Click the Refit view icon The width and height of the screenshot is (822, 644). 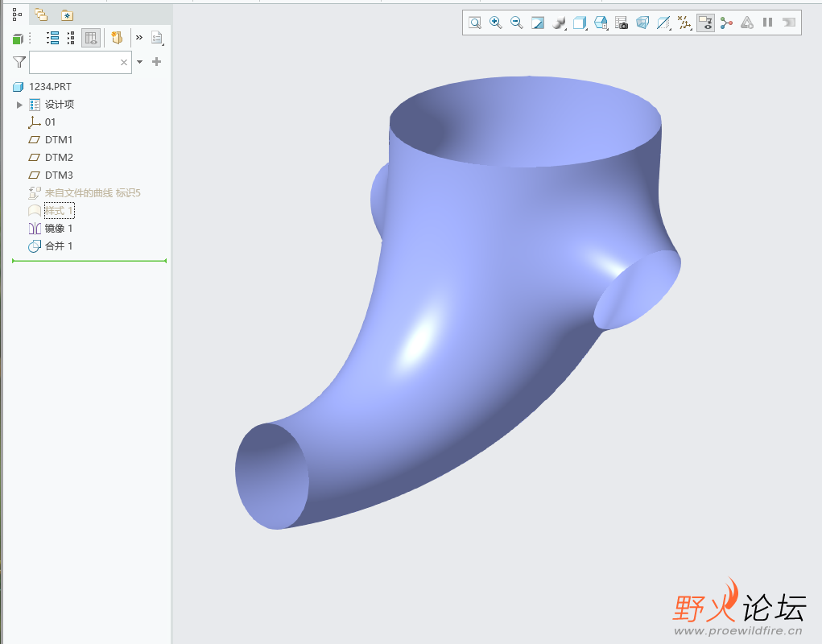pyautogui.click(x=475, y=23)
